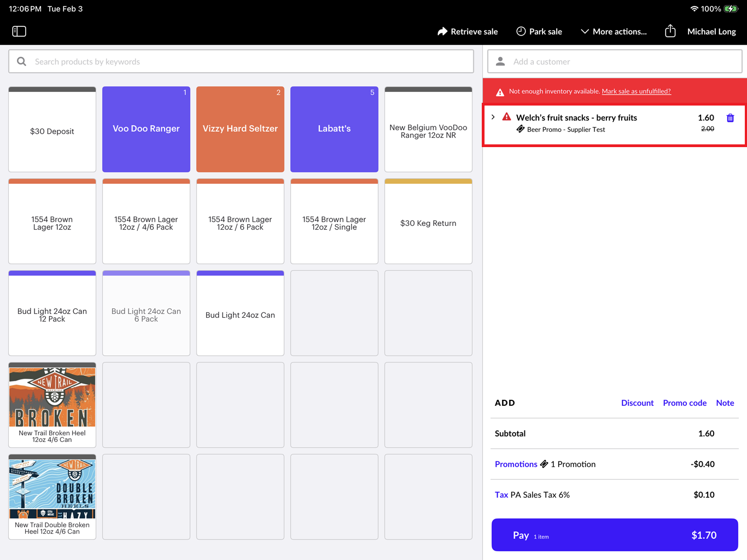The width and height of the screenshot is (747, 560).
Task: Click the -$0.40 promotion amount
Action: [x=703, y=464]
